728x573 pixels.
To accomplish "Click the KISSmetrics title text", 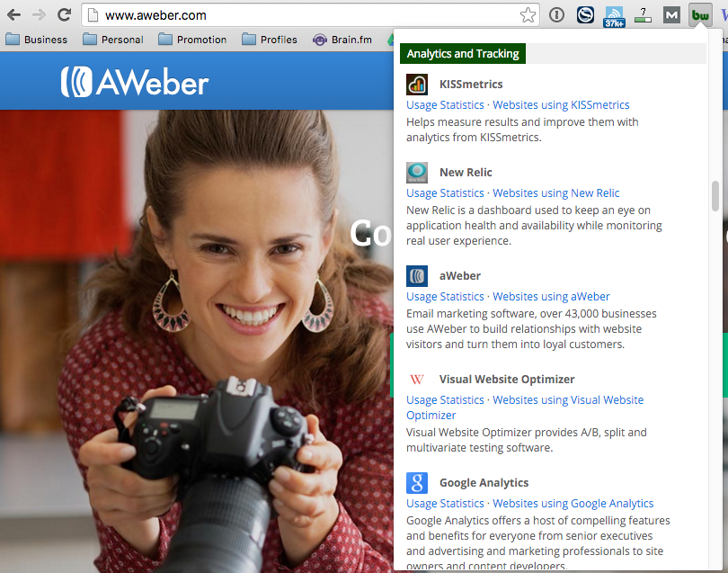I will 471,85.
